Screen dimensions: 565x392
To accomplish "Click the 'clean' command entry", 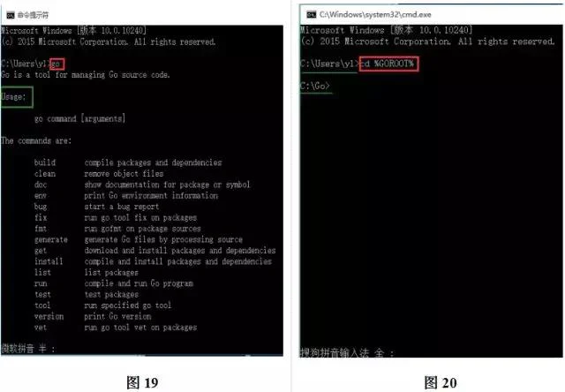I will tap(45, 174).
